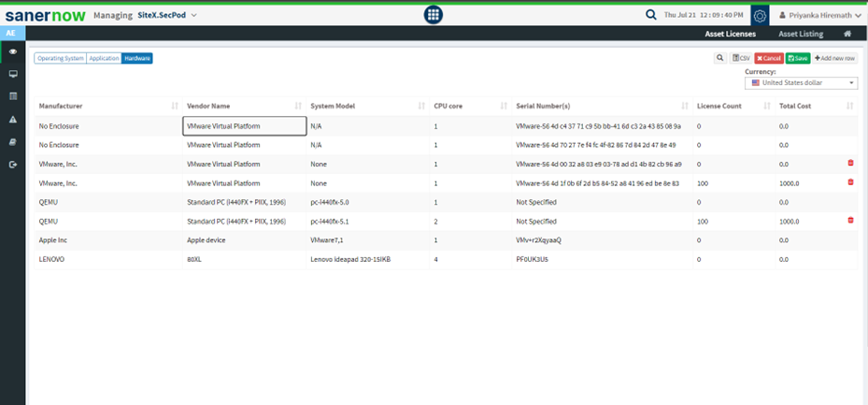Export table using CSV button
Image resolution: width=868 pixels, height=405 pixels.
click(x=741, y=58)
